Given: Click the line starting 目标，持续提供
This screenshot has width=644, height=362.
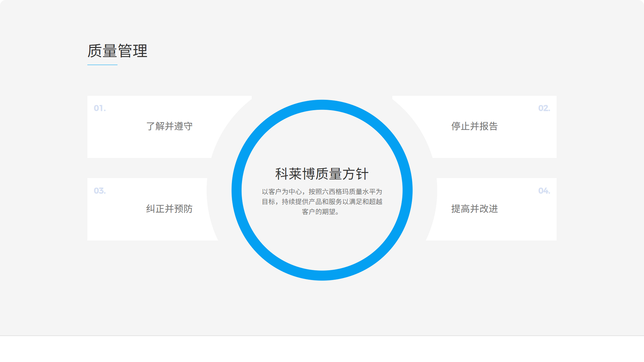Looking at the screenshot, I should point(322,202).
